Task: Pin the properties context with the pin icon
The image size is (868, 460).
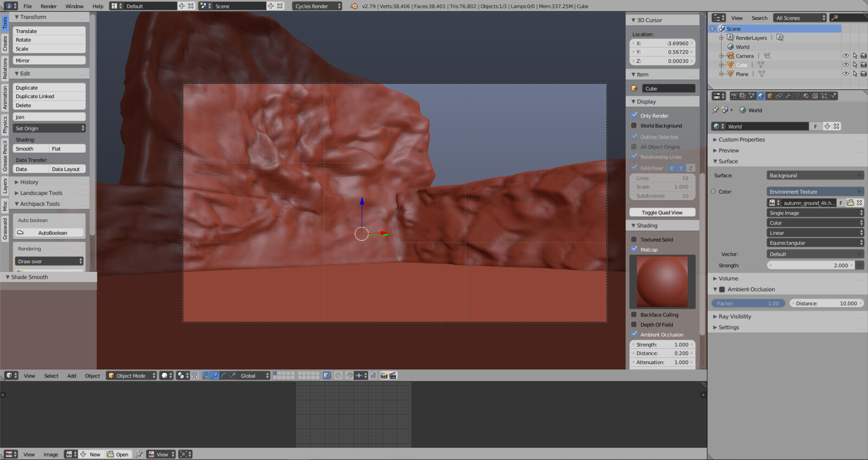Action: click(x=716, y=110)
